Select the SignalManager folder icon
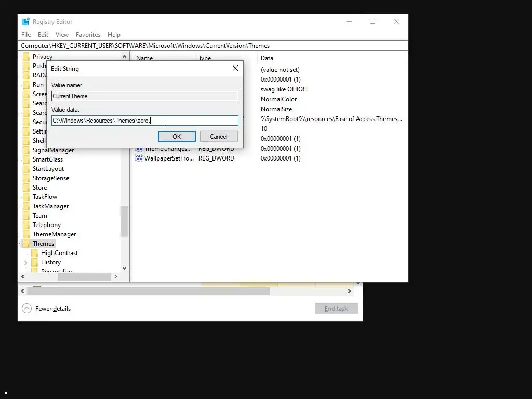Viewport: 532px width, 399px height. (26, 150)
